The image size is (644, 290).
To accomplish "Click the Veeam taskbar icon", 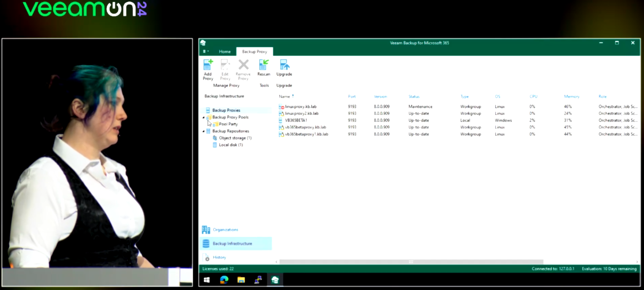I will [x=275, y=280].
